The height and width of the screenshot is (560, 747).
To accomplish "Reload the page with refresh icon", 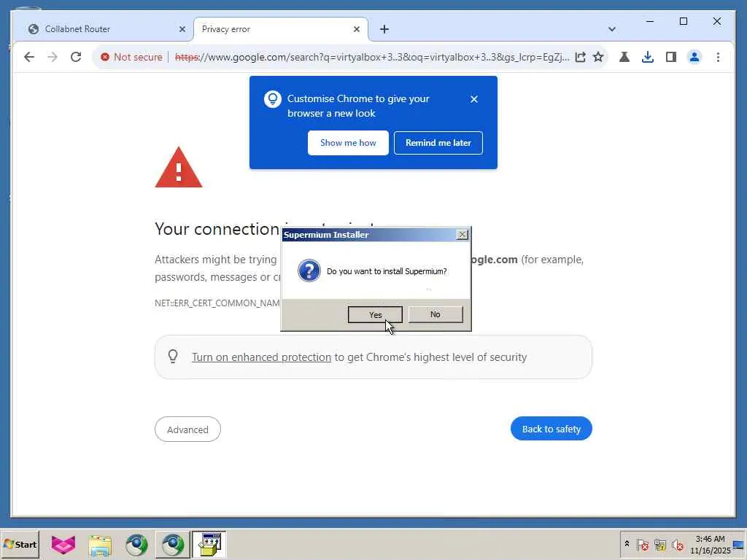I will [76, 57].
